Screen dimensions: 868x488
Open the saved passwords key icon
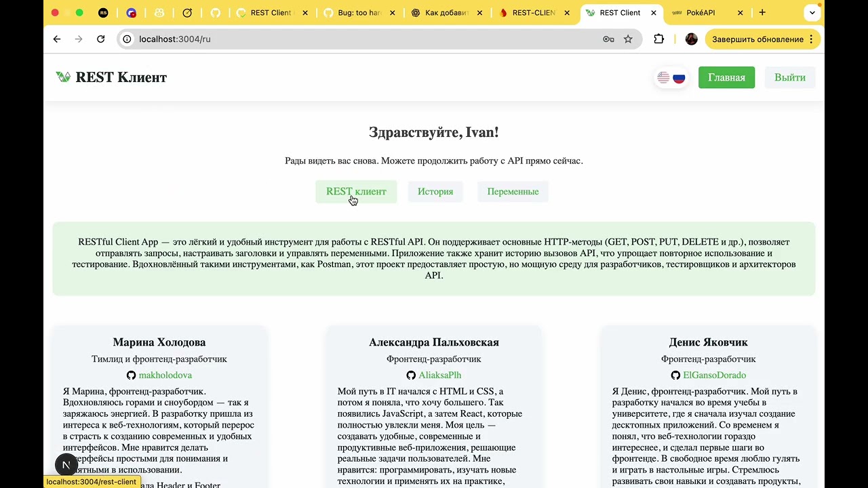tap(608, 39)
